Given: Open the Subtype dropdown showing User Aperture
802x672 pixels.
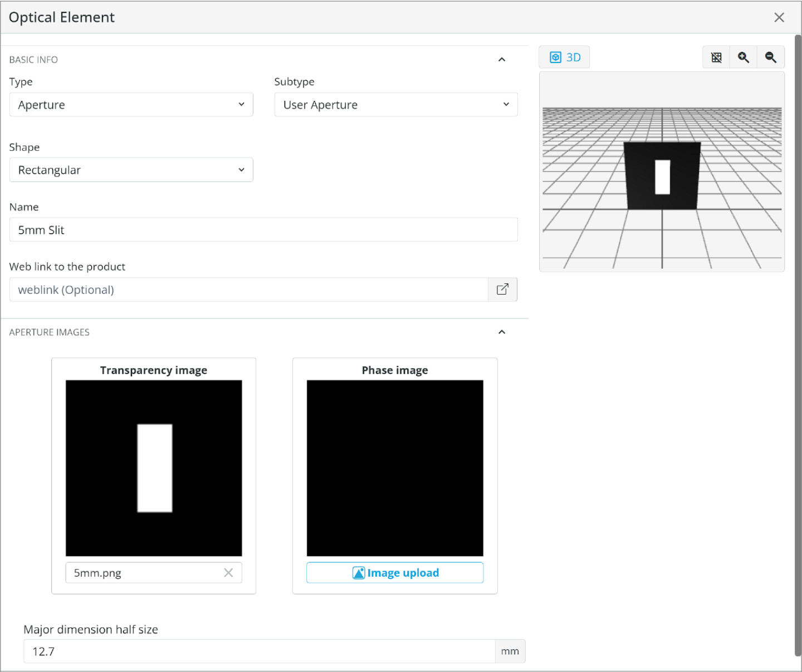Looking at the screenshot, I should pyautogui.click(x=396, y=105).
